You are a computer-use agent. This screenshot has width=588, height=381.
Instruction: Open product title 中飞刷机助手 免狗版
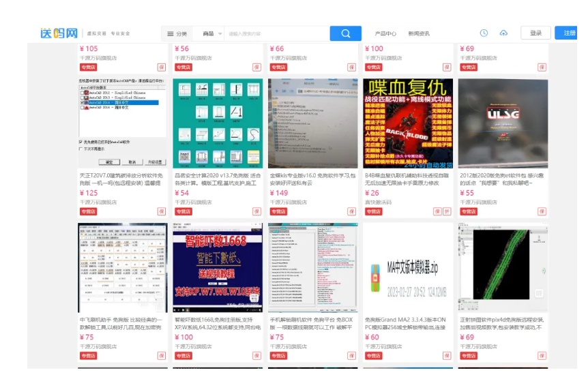tap(121, 323)
